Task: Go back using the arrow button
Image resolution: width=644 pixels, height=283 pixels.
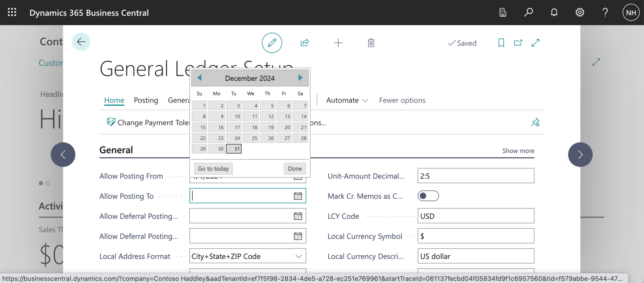Action: 81,42
